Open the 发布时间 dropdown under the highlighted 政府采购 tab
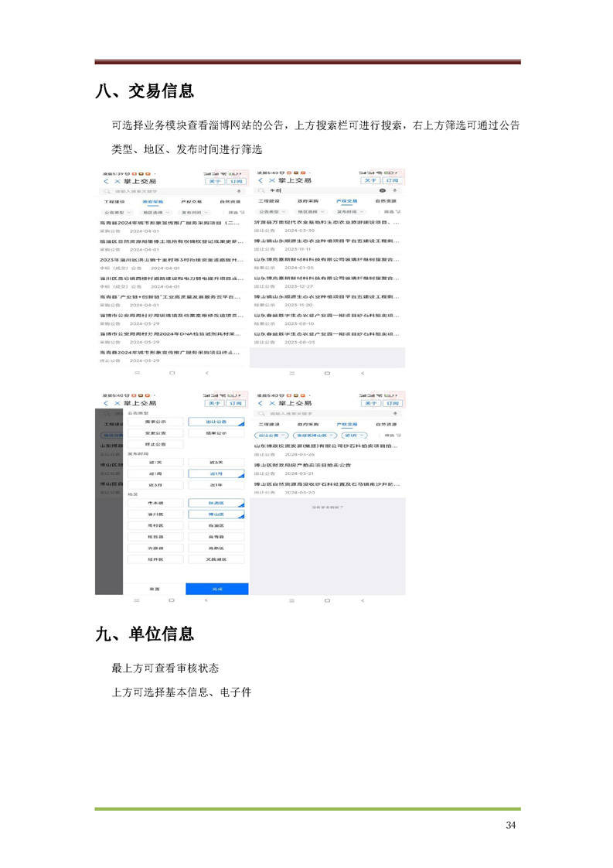The image size is (613, 868). click(x=193, y=211)
